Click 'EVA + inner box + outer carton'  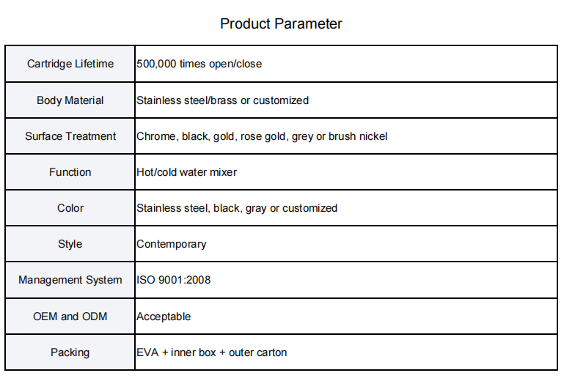point(212,352)
